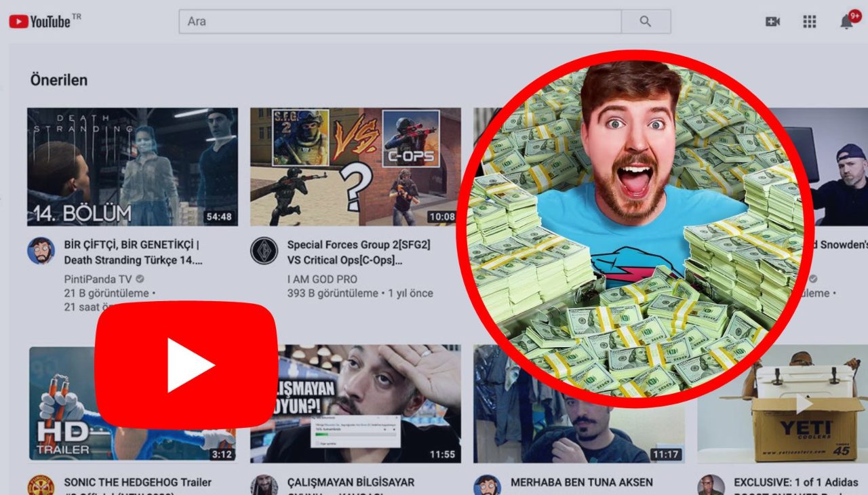The height and width of the screenshot is (495, 868).
Task: Click the I AM GOD PRO channel avatar
Action: (x=267, y=250)
